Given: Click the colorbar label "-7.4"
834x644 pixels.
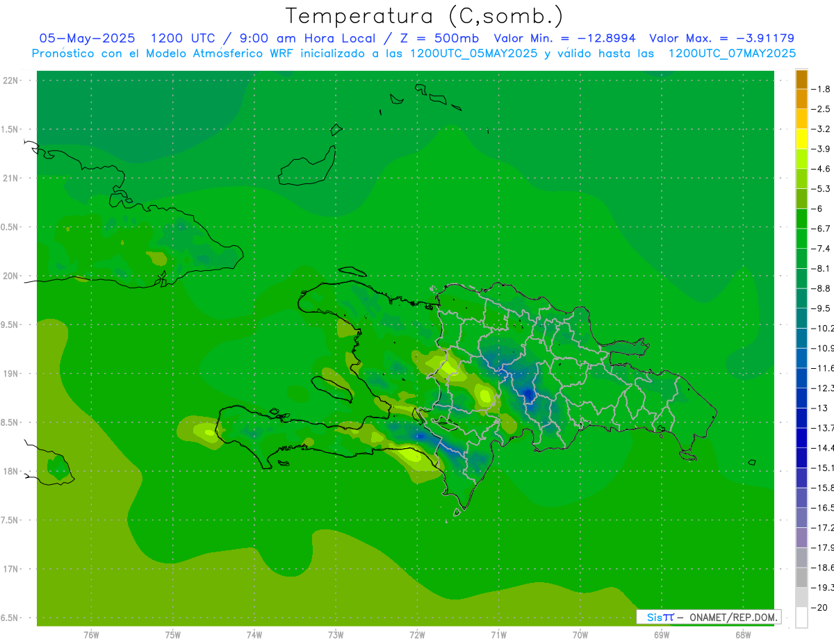Looking at the screenshot, I should 822,248.
